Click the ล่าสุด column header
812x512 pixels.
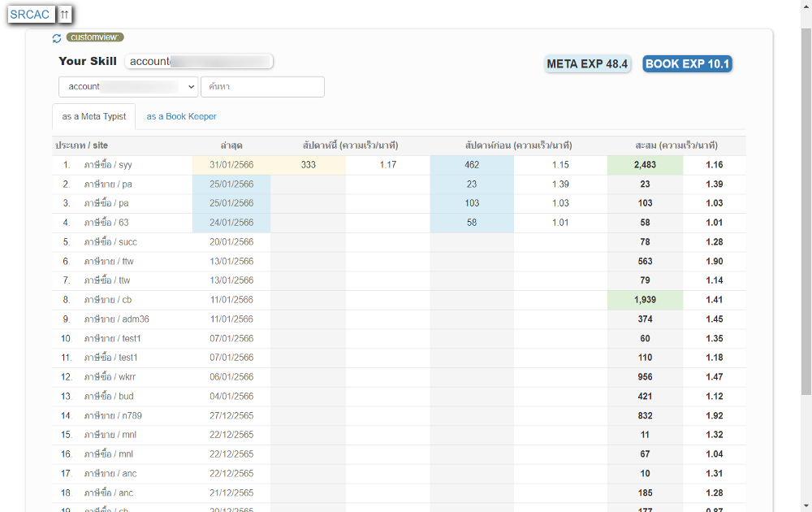pos(231,145)
